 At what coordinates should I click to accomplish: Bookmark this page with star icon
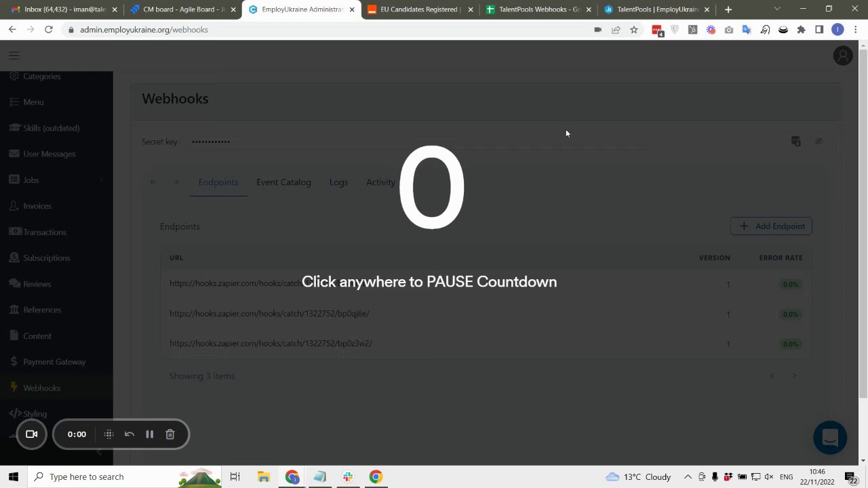pyautogui.click(x=634, y=30)
